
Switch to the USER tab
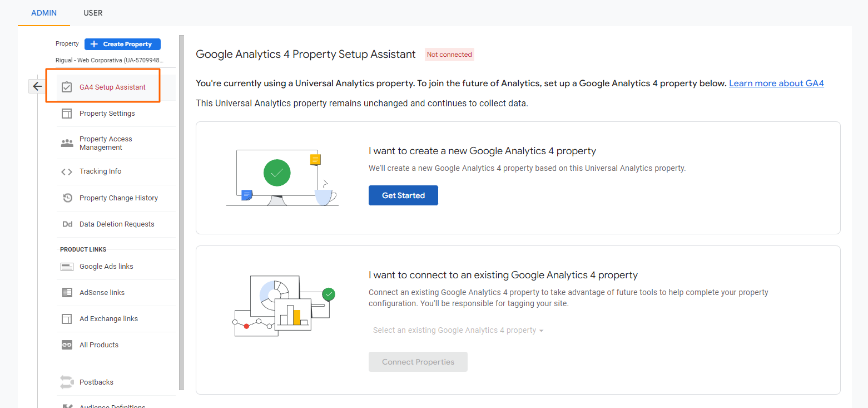92,13
